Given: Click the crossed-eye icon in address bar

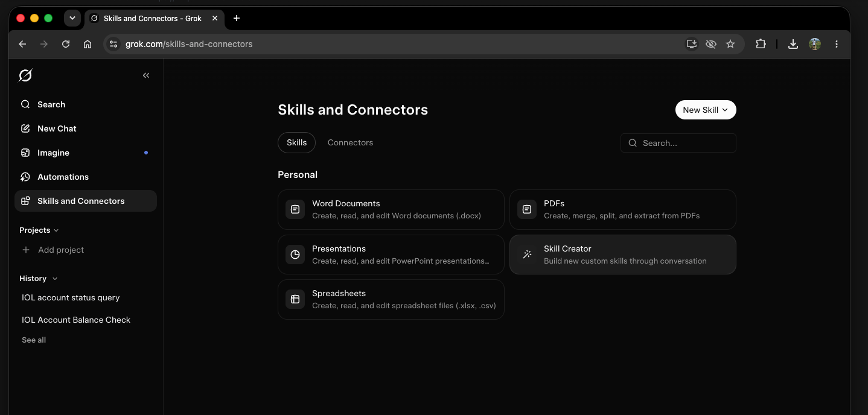Looking at the screenshot, I should tap(711, 44).
